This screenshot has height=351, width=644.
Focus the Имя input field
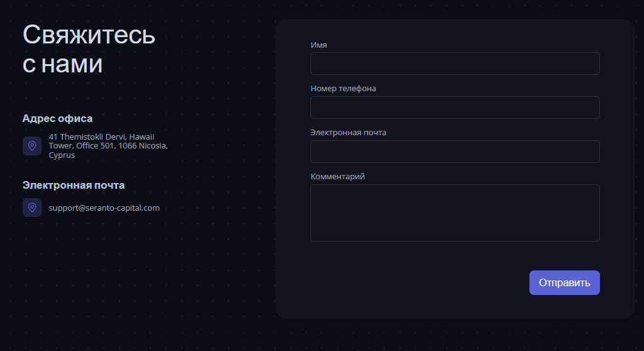(455, 64)
